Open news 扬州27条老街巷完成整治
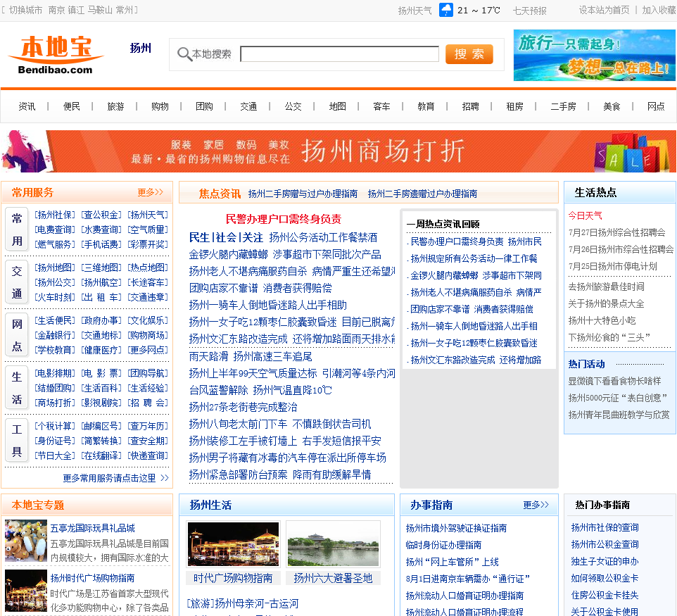 (x=243, y=407)
